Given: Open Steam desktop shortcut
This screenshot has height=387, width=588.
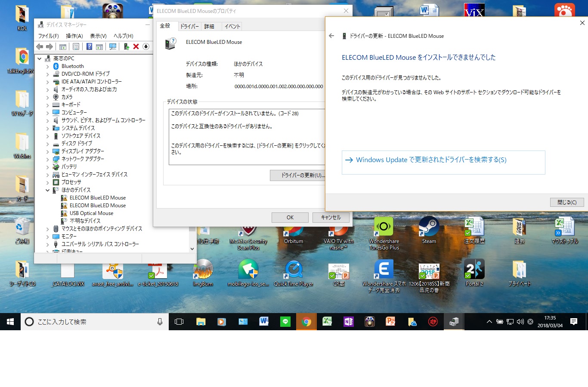Looking at the screenshot, I should tap(429, 230).
